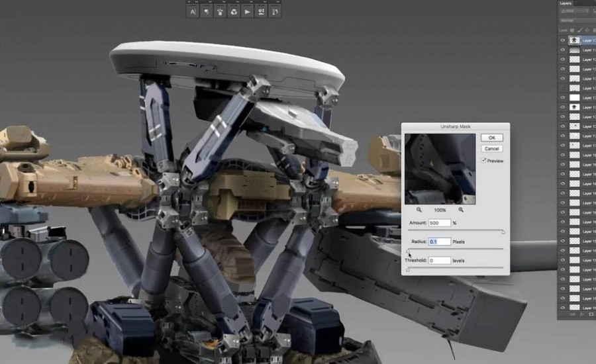Add layer mask icon
The image size is (596, 364).
(591, 314)
